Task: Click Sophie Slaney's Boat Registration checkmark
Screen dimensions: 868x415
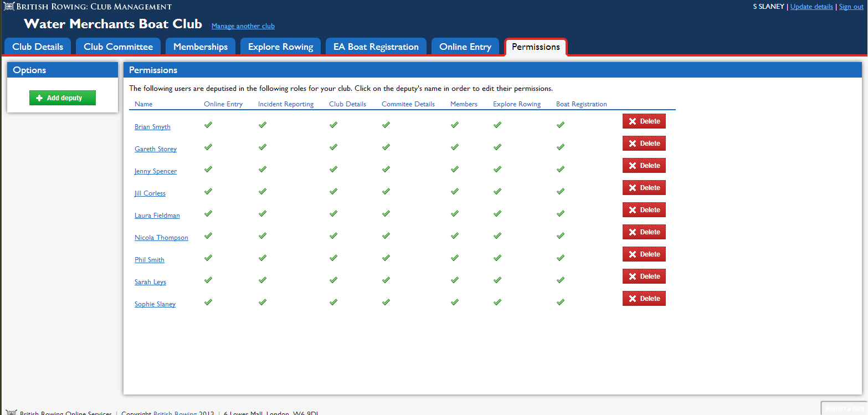Action: tap(561, 302)
